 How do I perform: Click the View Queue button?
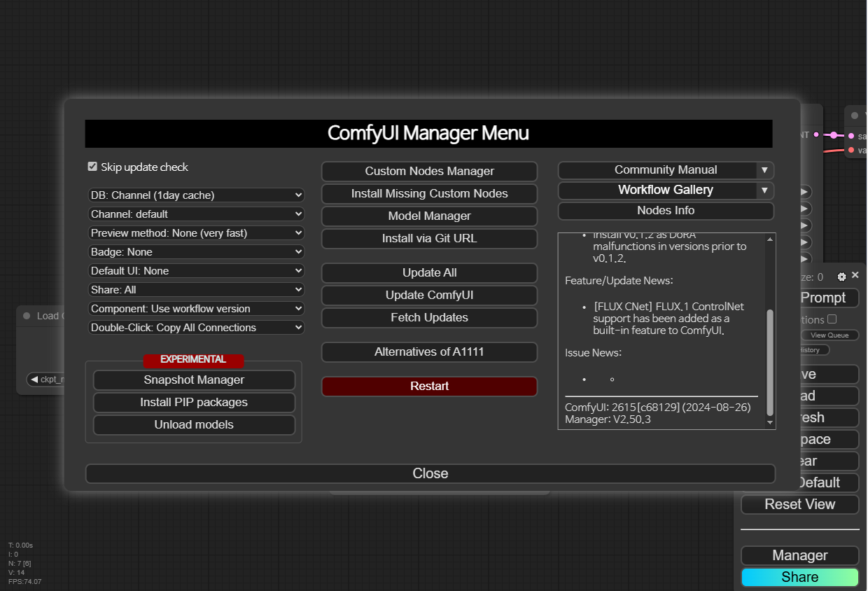tap(829, 335)
